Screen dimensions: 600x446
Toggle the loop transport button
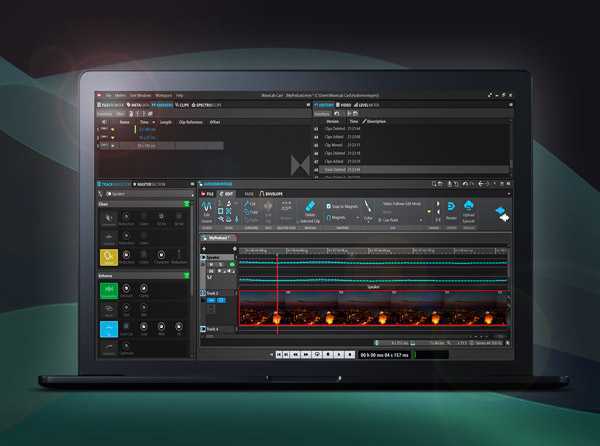(316, 355)
